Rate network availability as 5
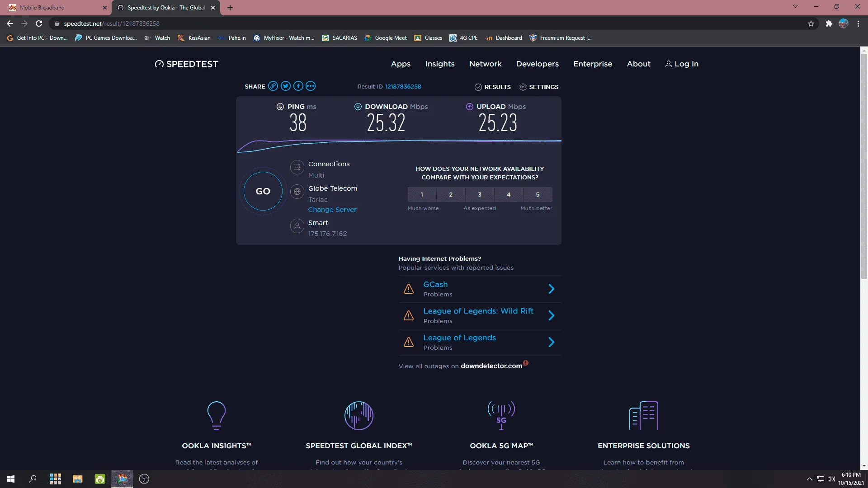The width and height of the screenshot is (868, 488). click(x=538, y=195)
